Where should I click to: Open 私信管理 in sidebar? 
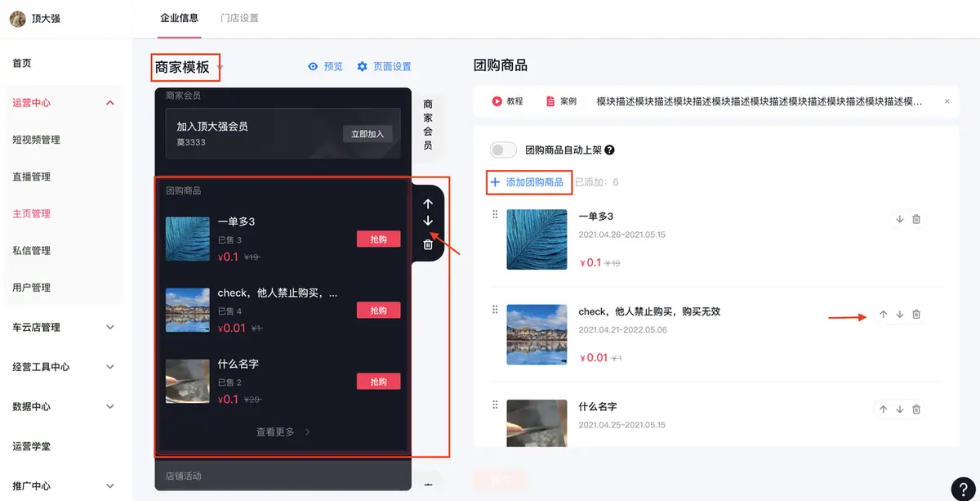pos(31,250)
